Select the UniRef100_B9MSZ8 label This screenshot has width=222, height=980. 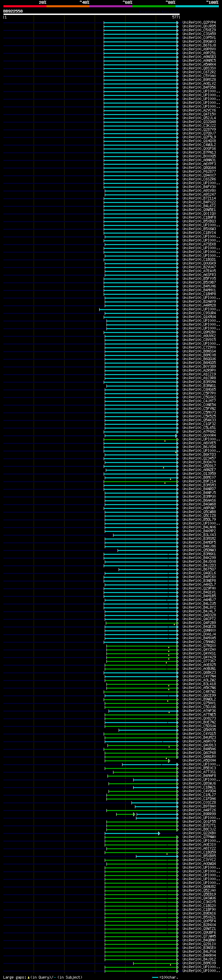(x=199, y=80)
